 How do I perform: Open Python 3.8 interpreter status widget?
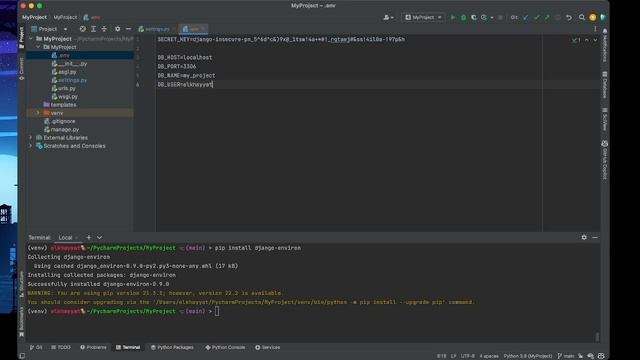pyautogui.click(x=527, y=356)
